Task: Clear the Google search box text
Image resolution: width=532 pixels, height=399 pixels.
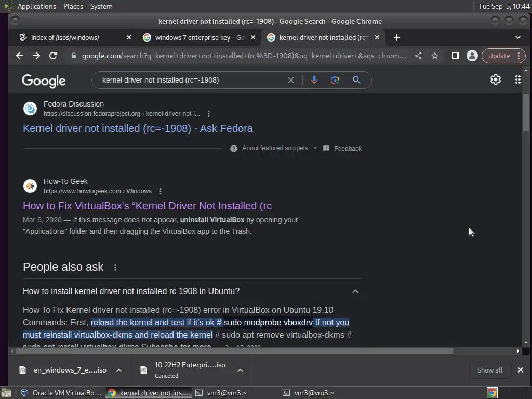Action: [x=291, y=80]
